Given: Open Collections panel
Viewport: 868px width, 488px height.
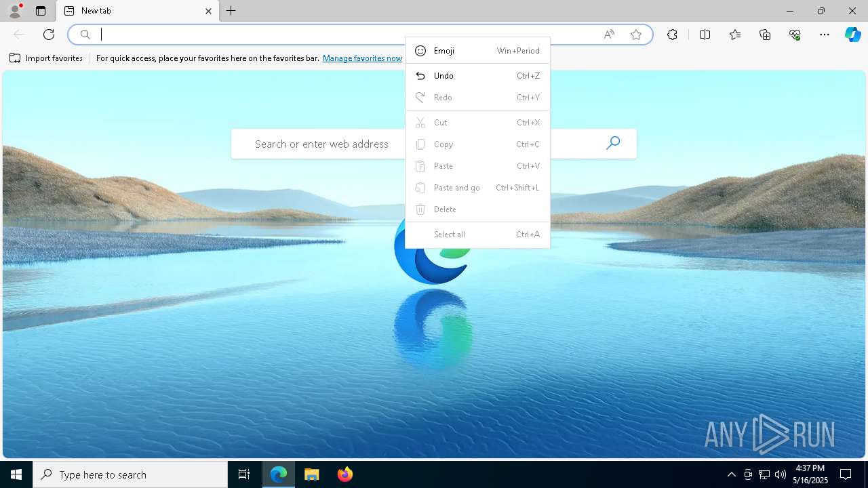Looking at the screenshot, I should tap(765, 35).
